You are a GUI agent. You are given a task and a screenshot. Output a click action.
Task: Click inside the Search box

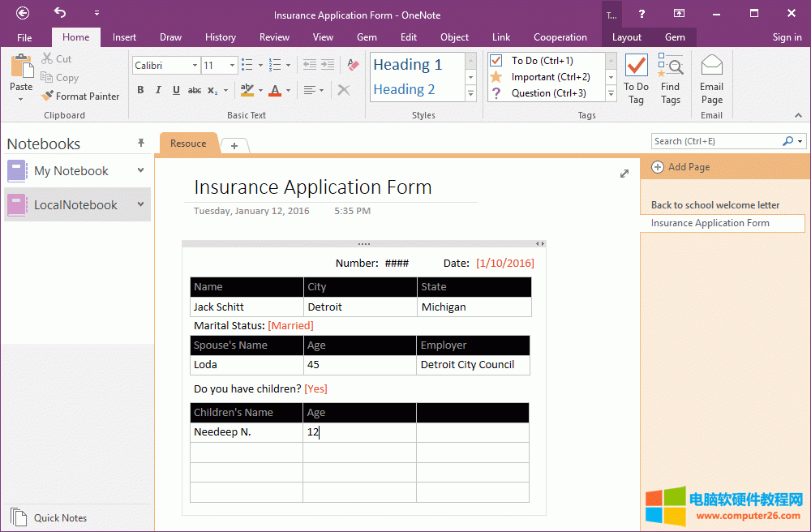point(714,140)
